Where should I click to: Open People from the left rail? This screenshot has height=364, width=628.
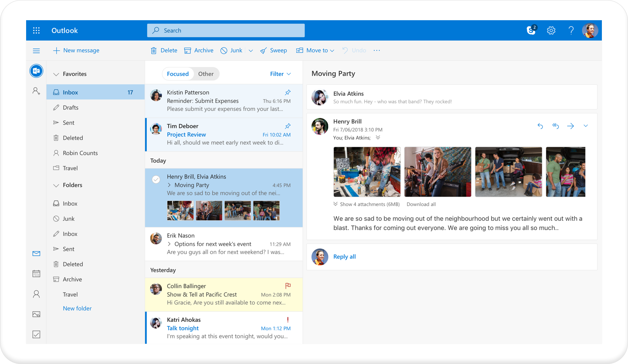pos(36,294)
